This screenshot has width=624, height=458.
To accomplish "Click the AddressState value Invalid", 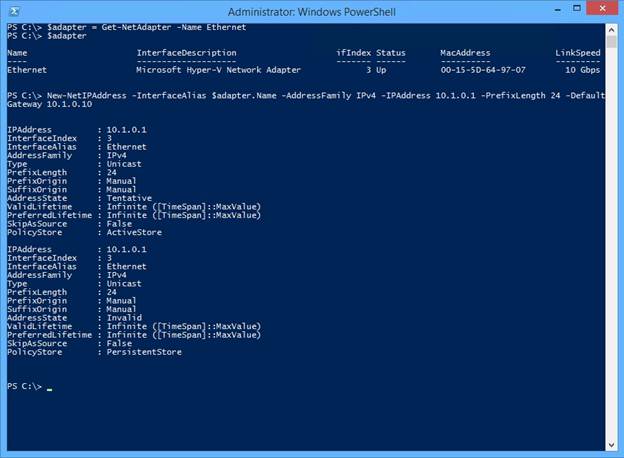I will click(124, 318).
